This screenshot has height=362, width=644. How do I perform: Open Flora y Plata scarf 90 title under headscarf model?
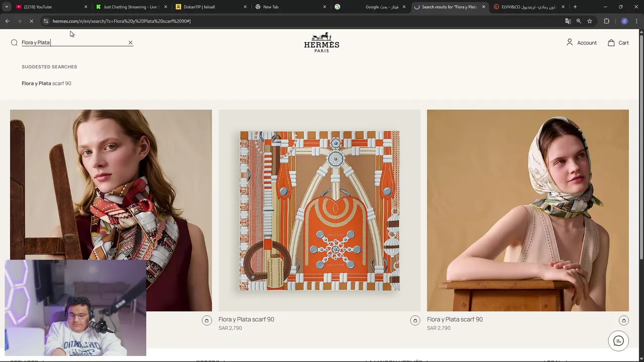tap(454, 319)
